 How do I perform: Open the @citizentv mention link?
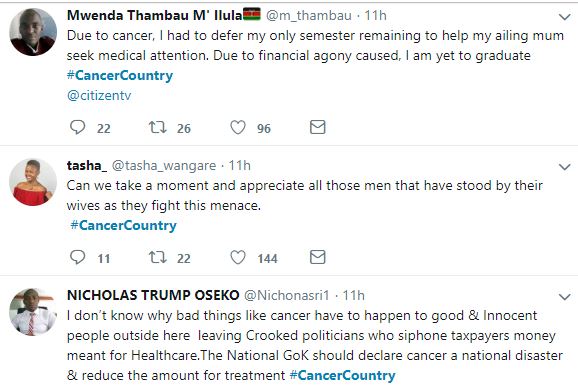[99, 95]
